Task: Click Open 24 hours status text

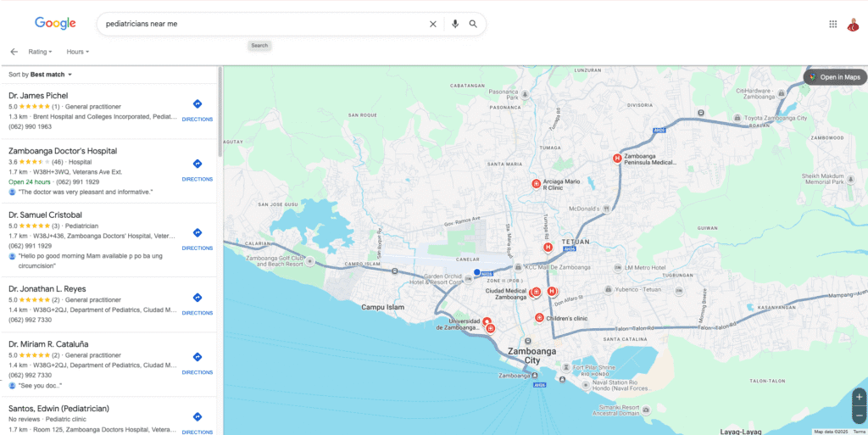Action: pos(30,182)
